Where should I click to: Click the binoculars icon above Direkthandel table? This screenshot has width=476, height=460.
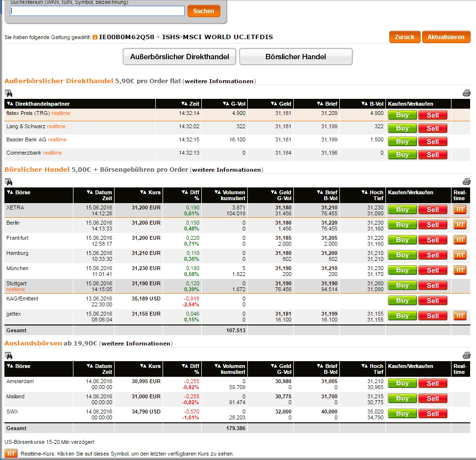8,93
